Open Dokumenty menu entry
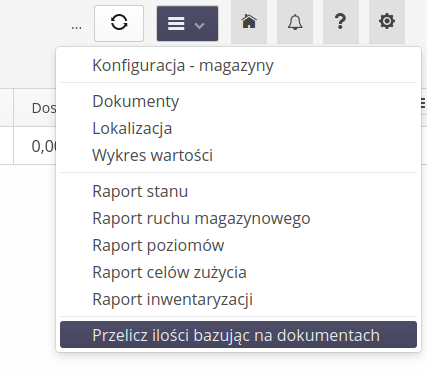The height and width of the screenshot is (379, 427). coord(238,101)
